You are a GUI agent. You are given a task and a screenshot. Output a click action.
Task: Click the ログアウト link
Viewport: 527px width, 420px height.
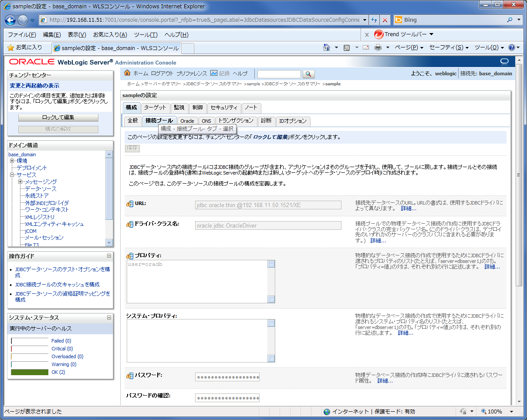click(x=162, y=74)
